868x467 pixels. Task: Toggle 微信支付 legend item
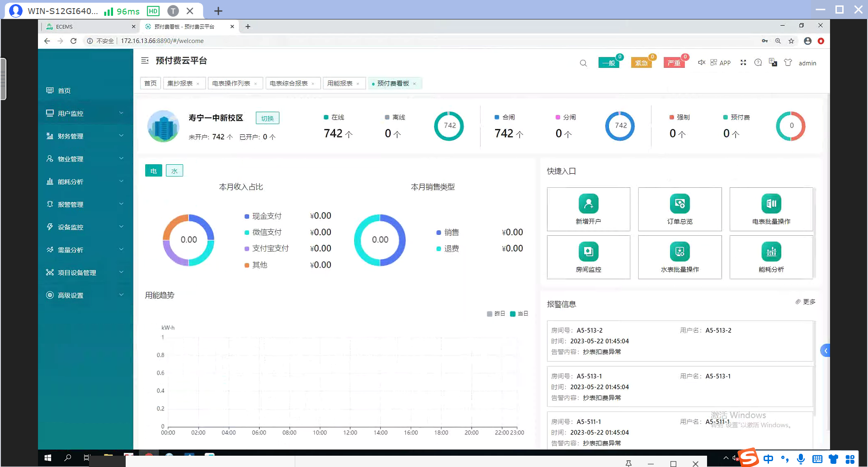tap(263, 232)
